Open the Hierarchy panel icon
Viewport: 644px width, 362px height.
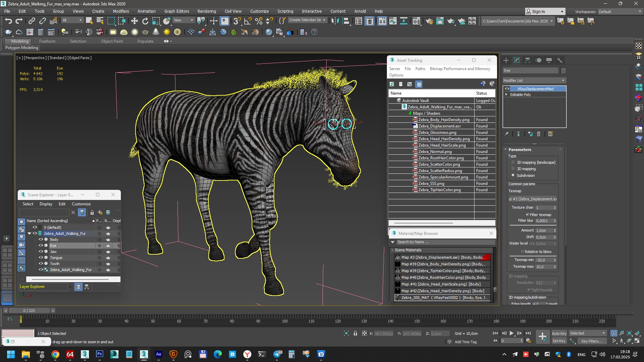tap(528, 60)
